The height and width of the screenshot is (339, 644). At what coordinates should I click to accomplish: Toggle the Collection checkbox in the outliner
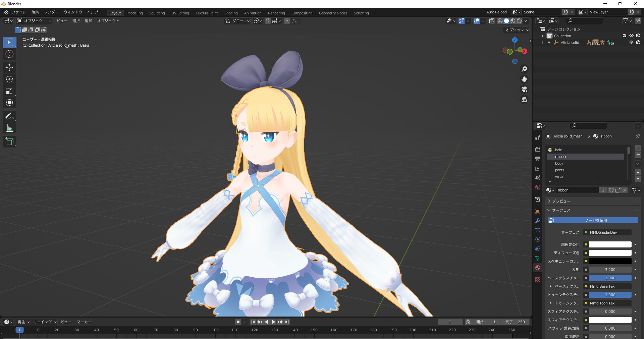[625, 36]
